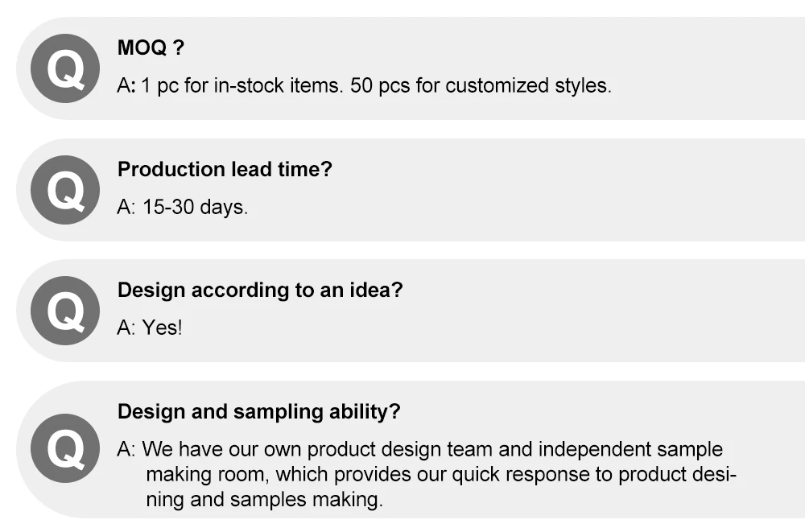Click the line starting 'making room, which provides'

pos(439,474)
